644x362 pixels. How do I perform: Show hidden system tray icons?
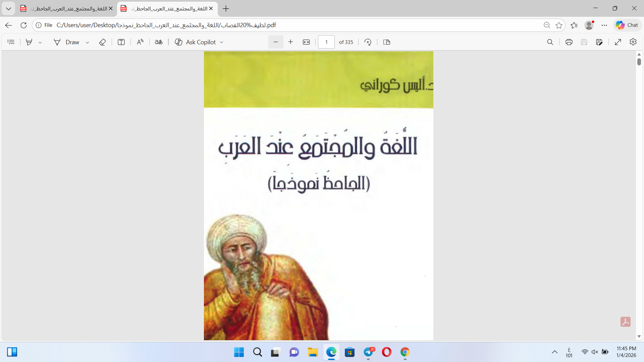555,352
